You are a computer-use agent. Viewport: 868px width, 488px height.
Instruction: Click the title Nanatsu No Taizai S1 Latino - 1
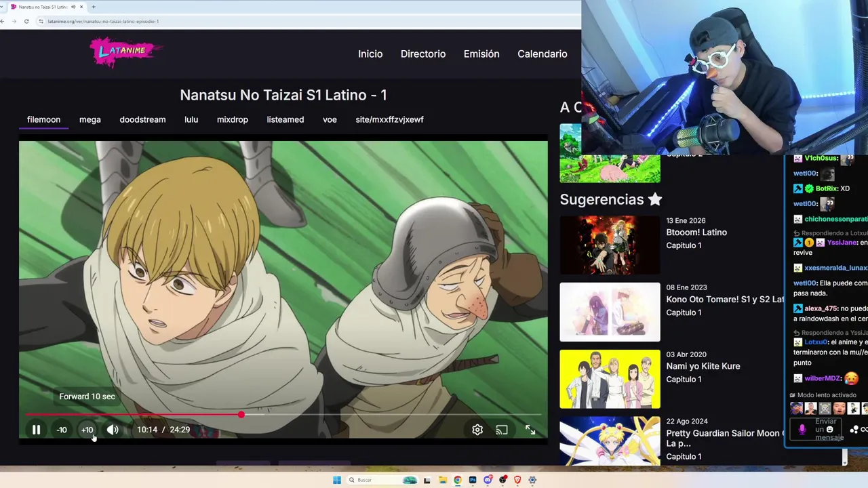[283, 95]
